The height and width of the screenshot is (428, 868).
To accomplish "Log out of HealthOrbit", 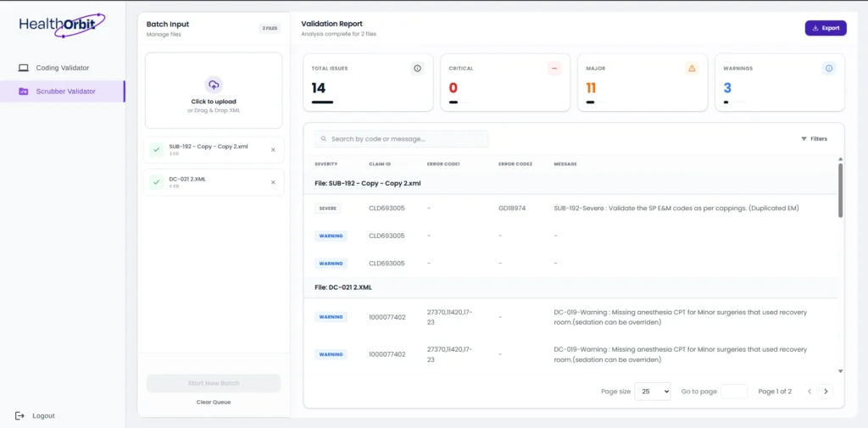I will pos(36,415).
